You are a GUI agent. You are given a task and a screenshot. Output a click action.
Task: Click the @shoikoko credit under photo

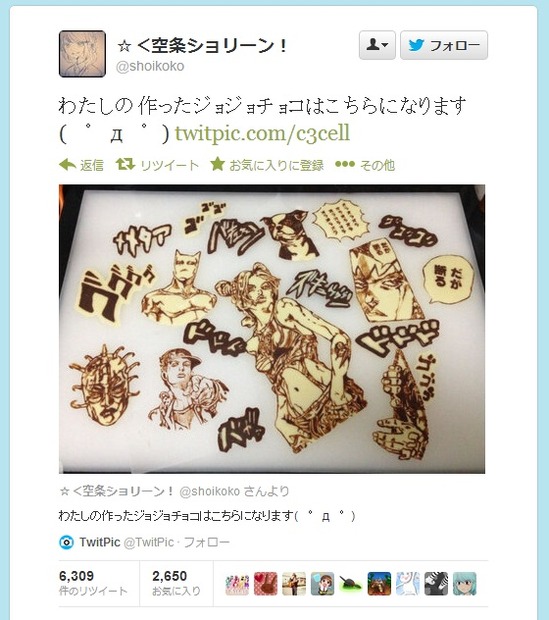[x=209, y=491]
